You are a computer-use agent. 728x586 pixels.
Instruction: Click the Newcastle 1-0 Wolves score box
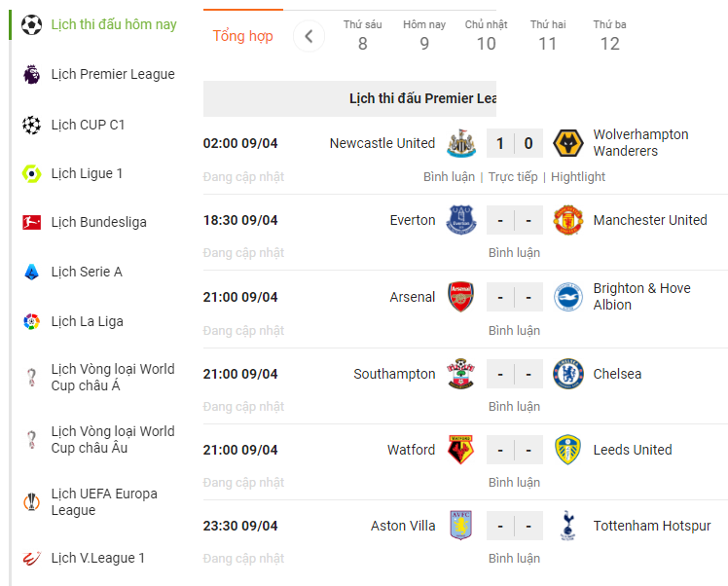click(x=515, y=143)
